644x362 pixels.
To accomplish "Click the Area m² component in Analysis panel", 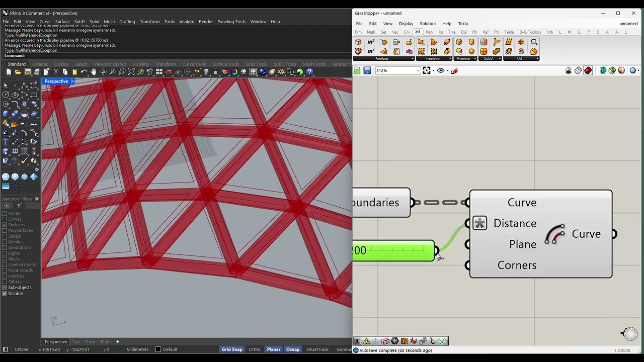I will point(371,42).
